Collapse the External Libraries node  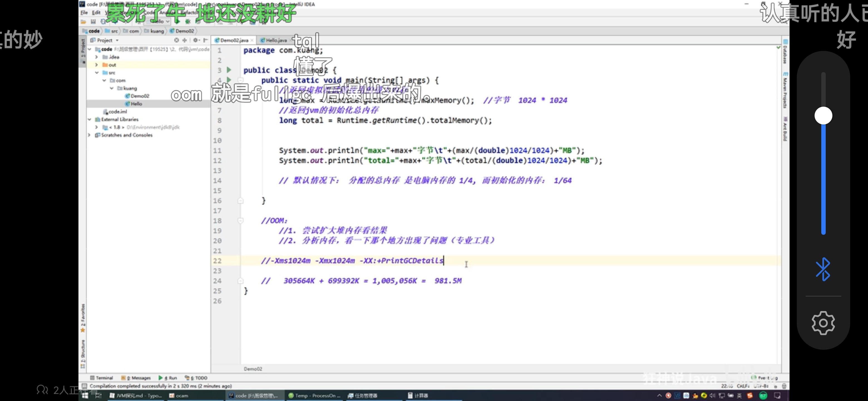[90, 119]
